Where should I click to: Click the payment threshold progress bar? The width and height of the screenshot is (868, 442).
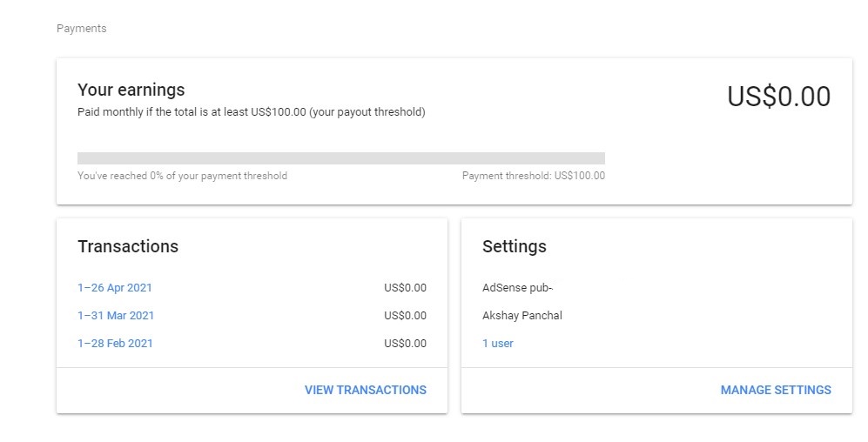coord(340,158)
